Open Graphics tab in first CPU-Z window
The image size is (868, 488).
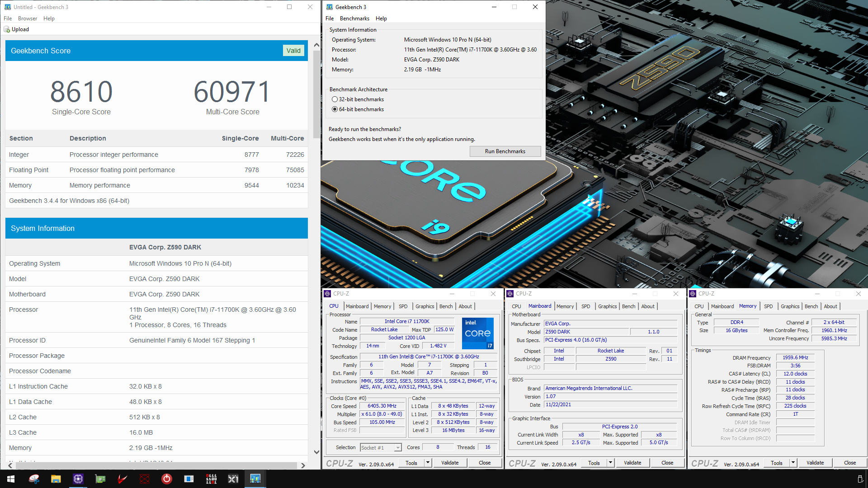[x=425, y=306]
